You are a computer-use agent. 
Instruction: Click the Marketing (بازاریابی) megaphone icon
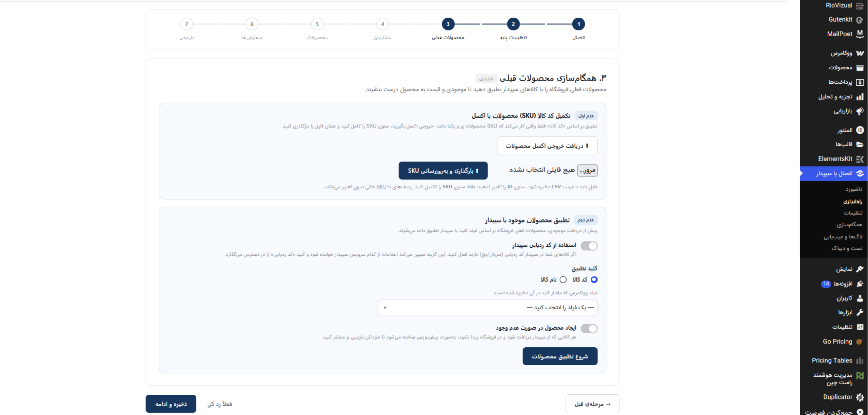(860, 111)
